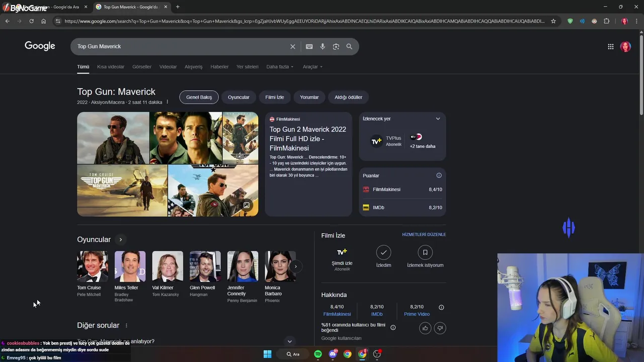Viewport: 644px width, 362px height.
Task: Select the Aldığı ödüller chip
Action: (349, 97)
